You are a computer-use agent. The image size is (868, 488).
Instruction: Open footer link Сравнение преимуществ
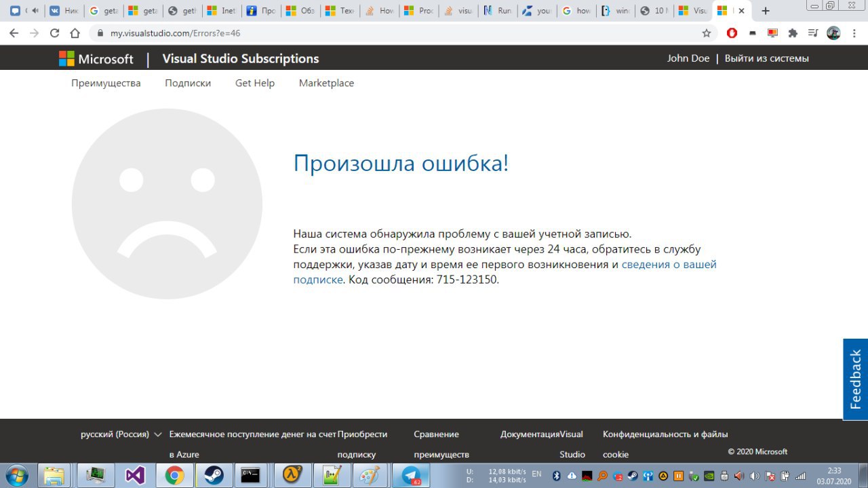441,445
